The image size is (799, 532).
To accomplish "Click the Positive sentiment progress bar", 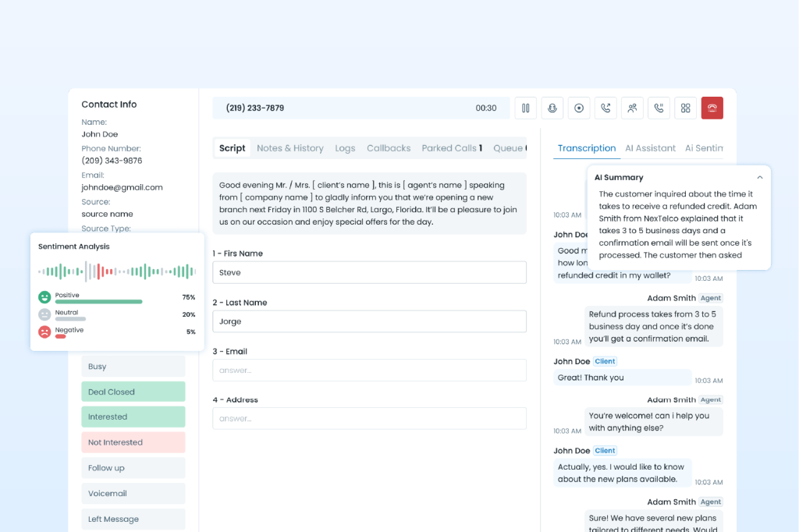I will coord(98,302).
